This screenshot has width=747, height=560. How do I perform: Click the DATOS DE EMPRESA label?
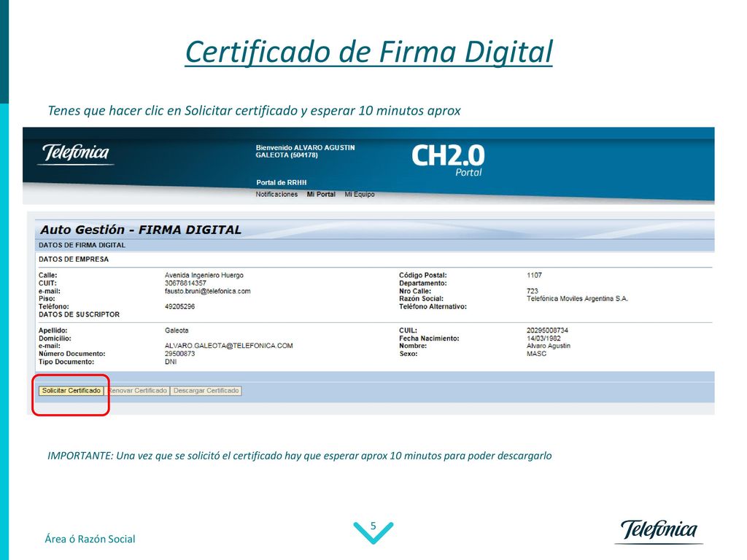(74, 260)
